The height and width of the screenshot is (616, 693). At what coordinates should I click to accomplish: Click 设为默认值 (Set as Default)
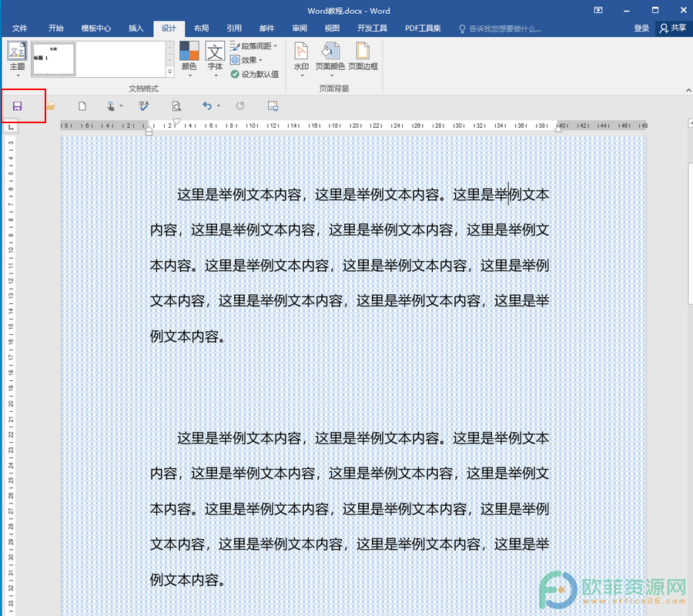click(255, 74)
